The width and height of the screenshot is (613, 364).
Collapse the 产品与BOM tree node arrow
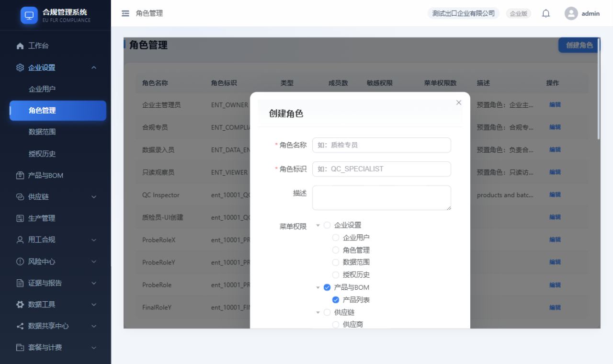coord(318,287)
